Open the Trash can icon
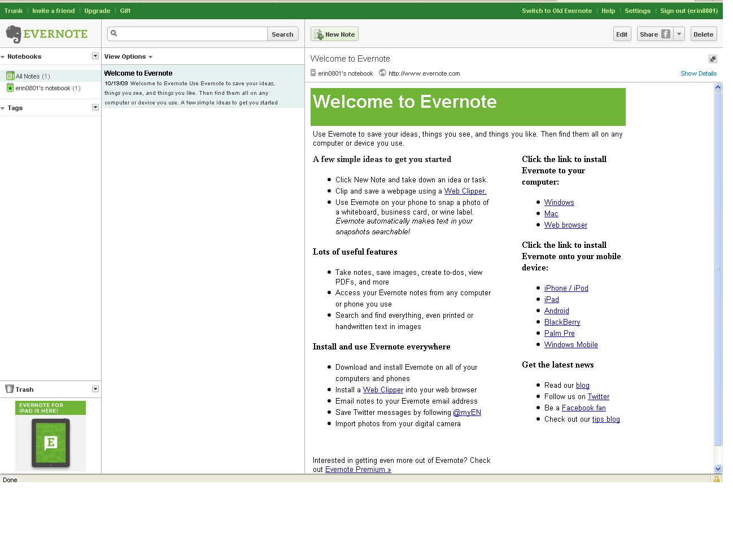The width and height of the screenshot is (733, 560). (x=8, y=389)
